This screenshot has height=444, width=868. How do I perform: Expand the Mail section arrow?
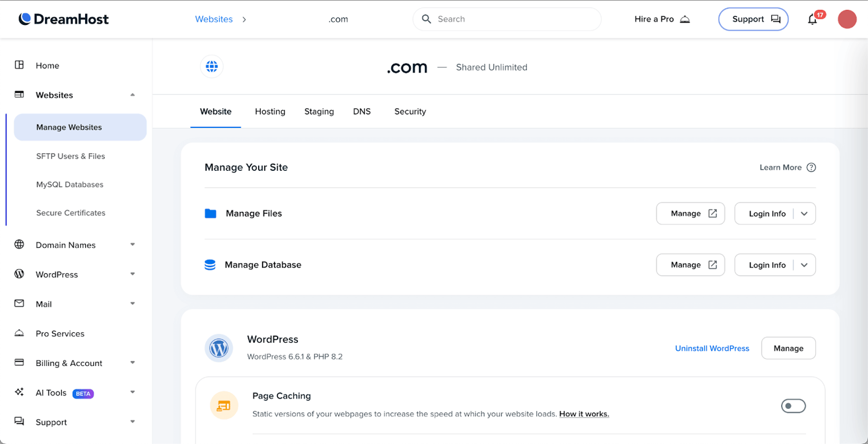pos(133,303)
